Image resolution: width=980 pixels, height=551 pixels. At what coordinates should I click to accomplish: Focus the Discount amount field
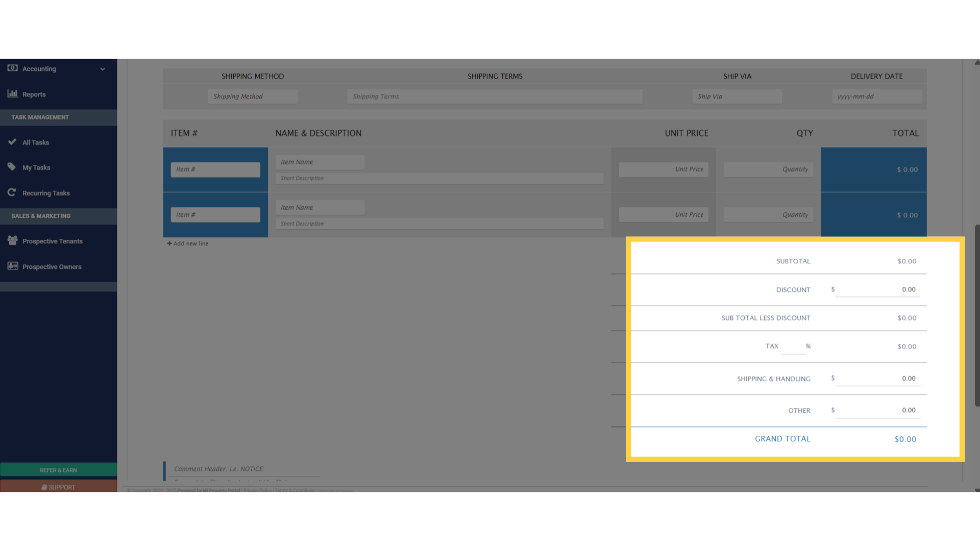[878, 289]
